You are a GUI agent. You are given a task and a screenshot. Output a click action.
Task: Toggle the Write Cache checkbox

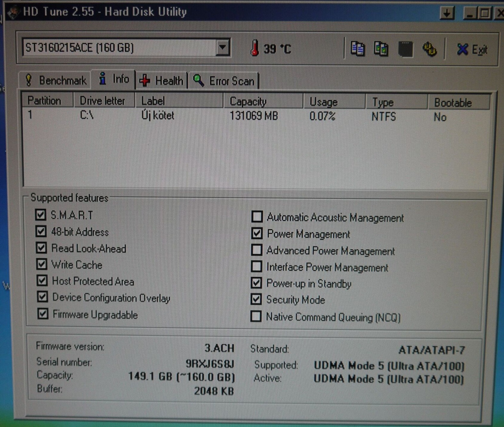tap(42, 264)
